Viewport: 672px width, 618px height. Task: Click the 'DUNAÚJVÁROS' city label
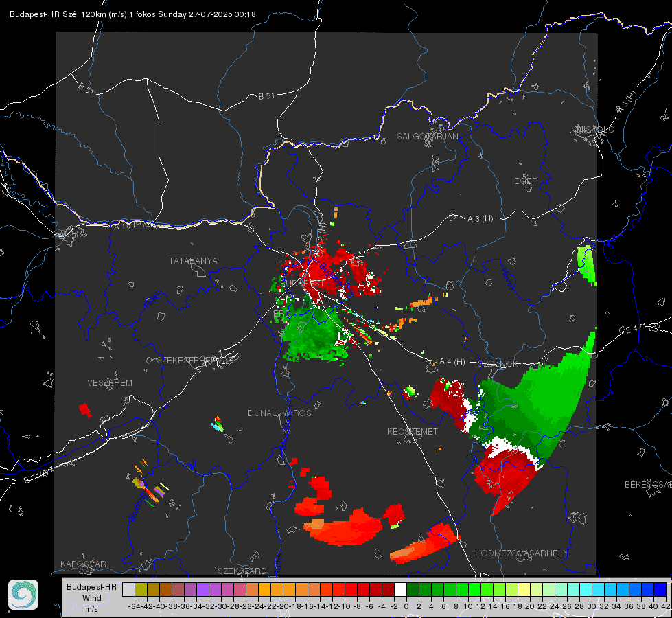point(279,413)
